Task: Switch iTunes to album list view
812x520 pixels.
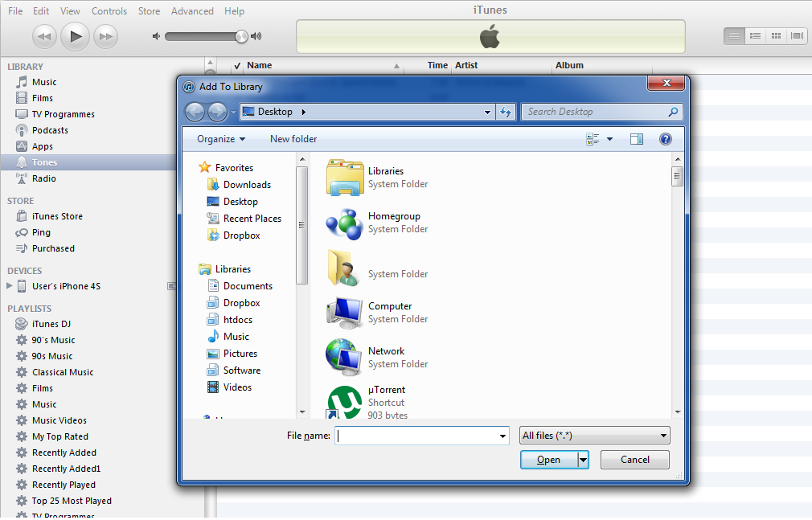Action: (755, 35)
